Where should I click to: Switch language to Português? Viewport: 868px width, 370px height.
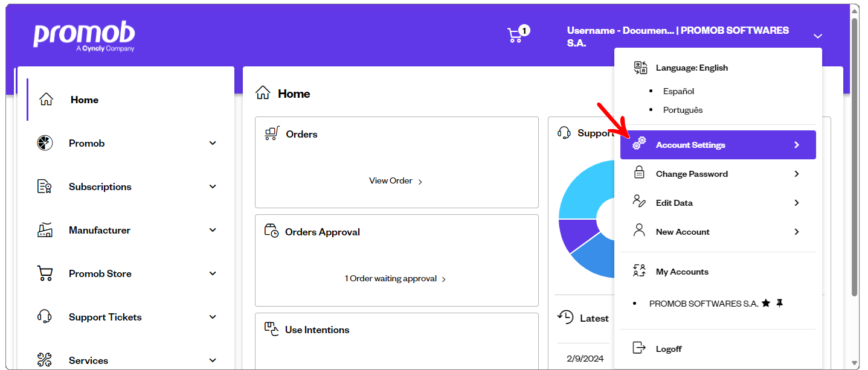pos(683,110)
